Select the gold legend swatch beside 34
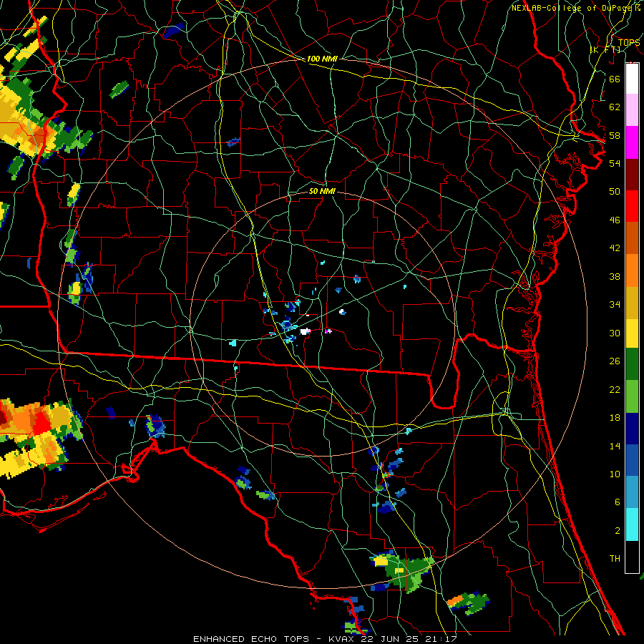This screenshot has width=644, height=644. [x=632, y=302]
